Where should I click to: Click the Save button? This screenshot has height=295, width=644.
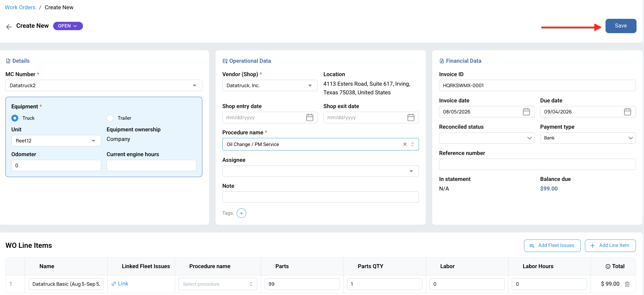(621, 26)
